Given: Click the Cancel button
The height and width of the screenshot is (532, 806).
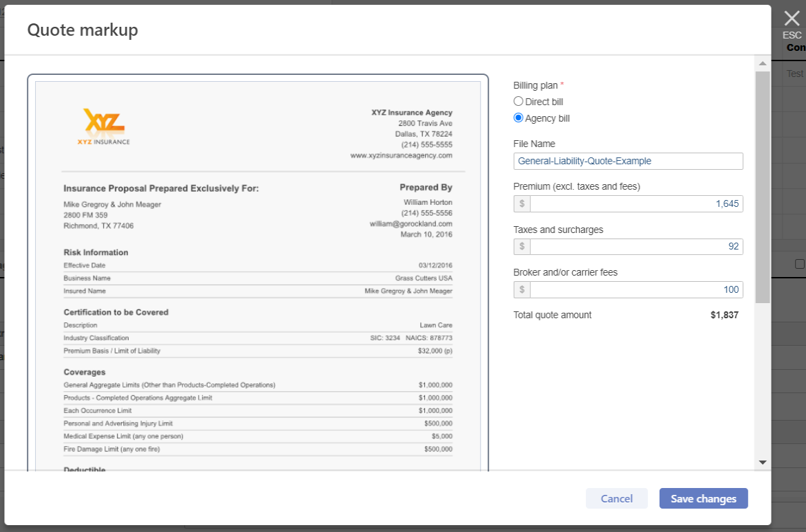Looking at the screenshot, I should coord(616,498).
